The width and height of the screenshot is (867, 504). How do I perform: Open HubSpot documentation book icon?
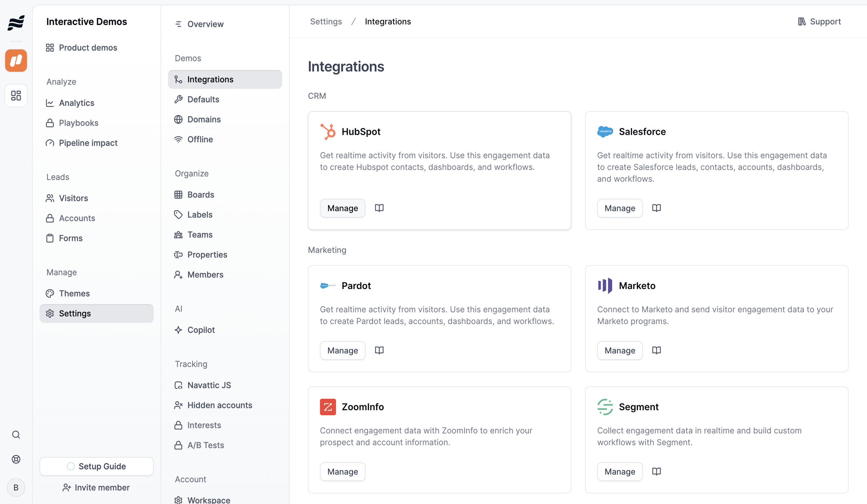point(379,208)
